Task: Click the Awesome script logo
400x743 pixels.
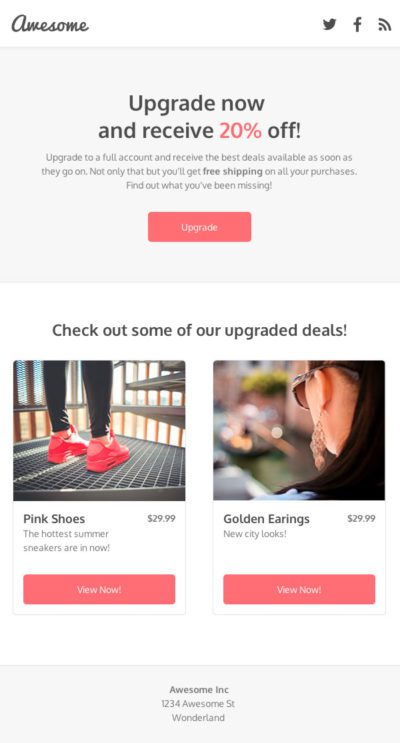Action: pos(50,24)
